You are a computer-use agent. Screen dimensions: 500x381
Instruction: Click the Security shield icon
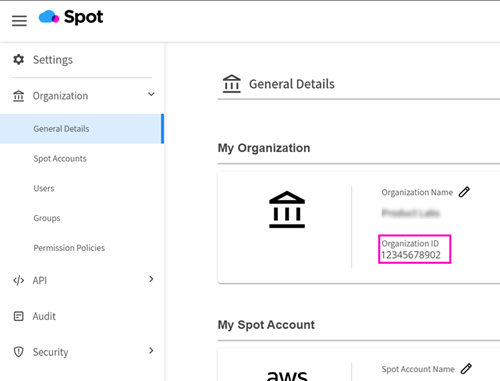pos(18,352)
